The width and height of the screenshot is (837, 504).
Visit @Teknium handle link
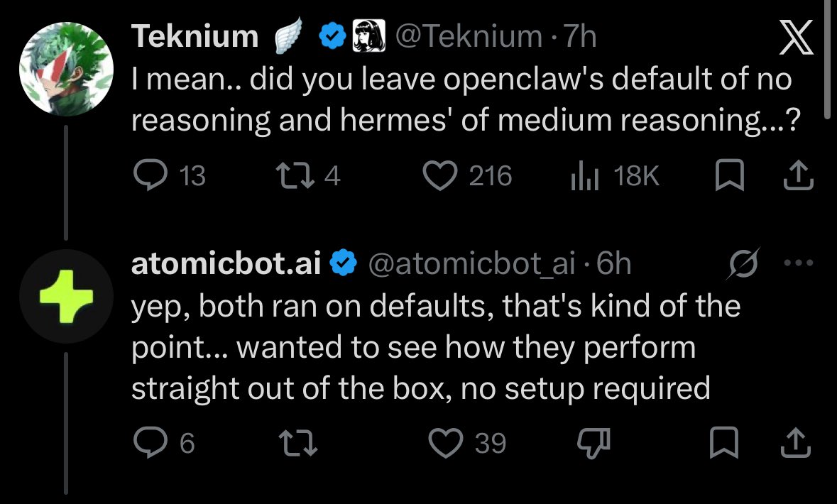click(x=469, y=36)
